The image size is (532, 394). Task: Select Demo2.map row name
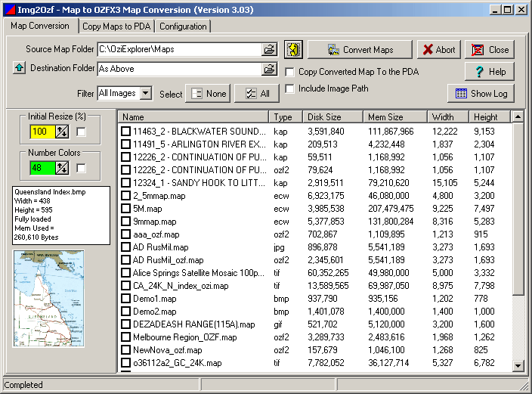click(x=155, y=312)
